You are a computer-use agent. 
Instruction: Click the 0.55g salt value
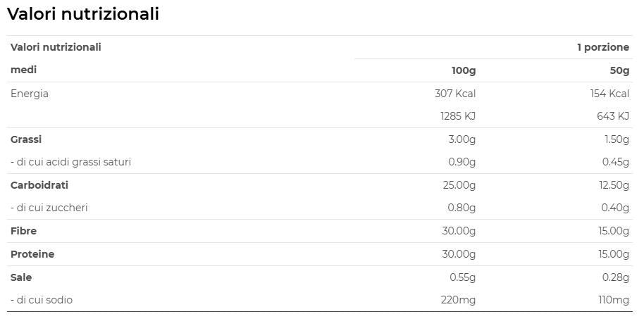pos(462,277)
